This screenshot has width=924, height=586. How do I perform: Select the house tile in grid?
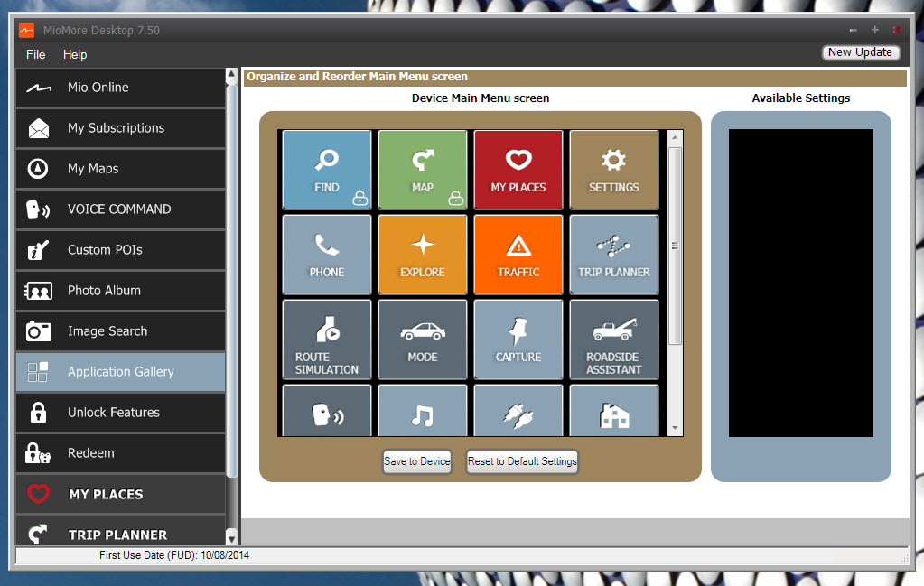tap(614, 411)
